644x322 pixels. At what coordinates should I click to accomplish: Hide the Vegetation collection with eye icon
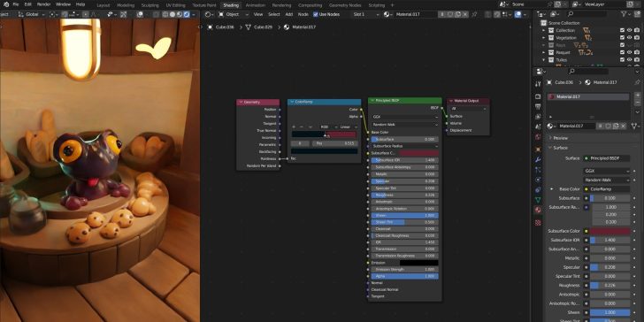pyautogui.click(x=629, y=38)
